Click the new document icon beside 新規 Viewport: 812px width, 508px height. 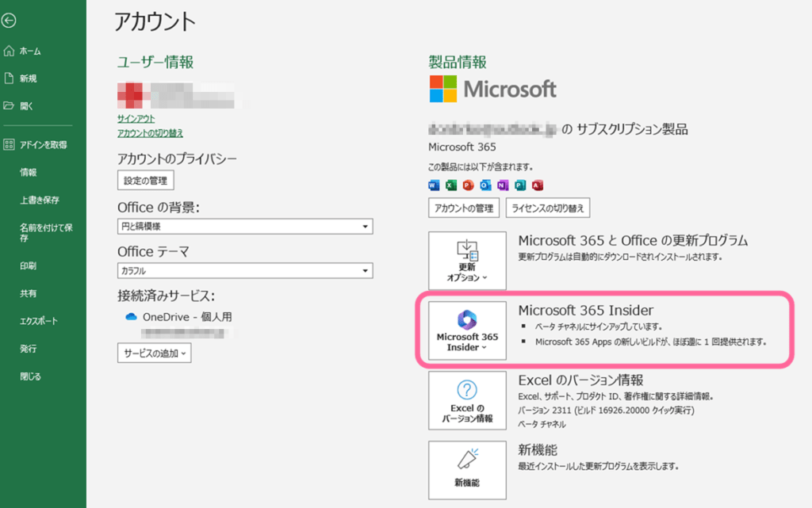(9, 78)
